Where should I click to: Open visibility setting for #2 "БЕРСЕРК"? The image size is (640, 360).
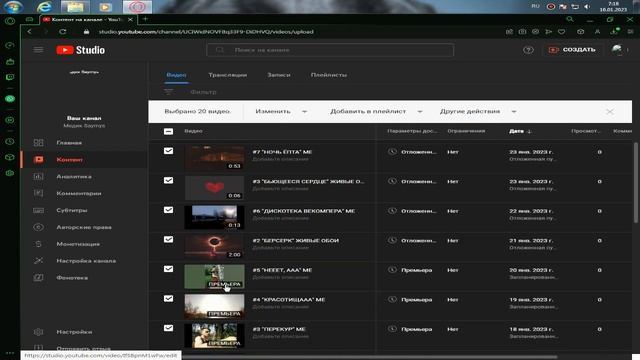(412, 240)
